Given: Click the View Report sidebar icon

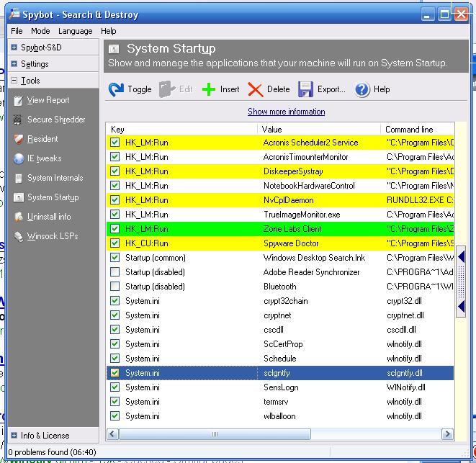Looking at the screenshot, I should point(18,101).
